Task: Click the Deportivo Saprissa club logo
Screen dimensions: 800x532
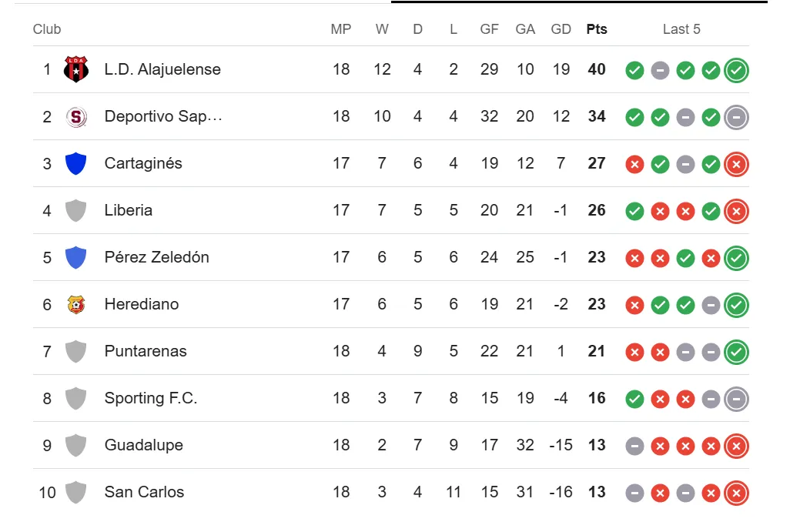Action: (x=75, y=116)
